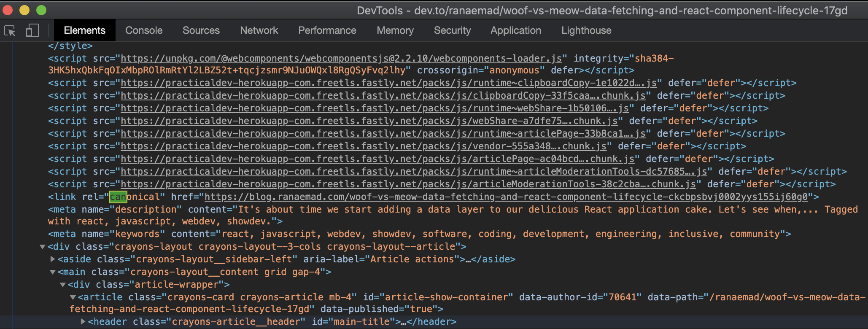Image resolution: width=868 pixels, height=329 pixels.
Task: Open the Memory tab
Action: click(395, 30)
